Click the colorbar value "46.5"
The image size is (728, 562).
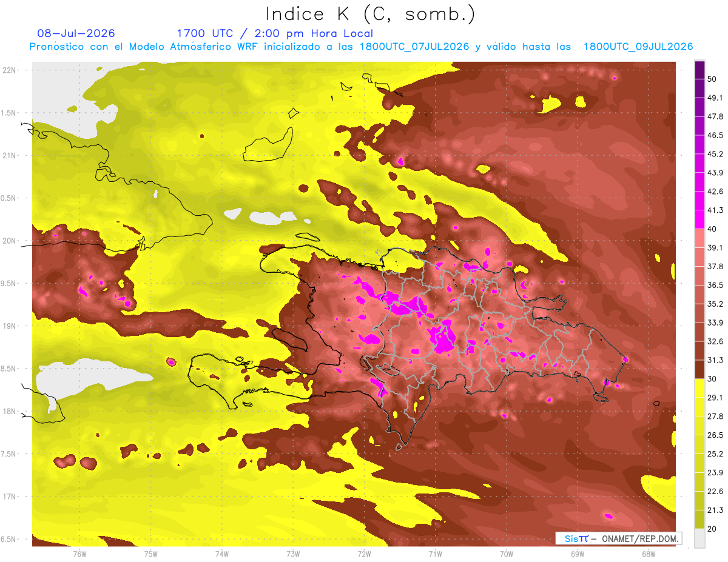(715, 135)
